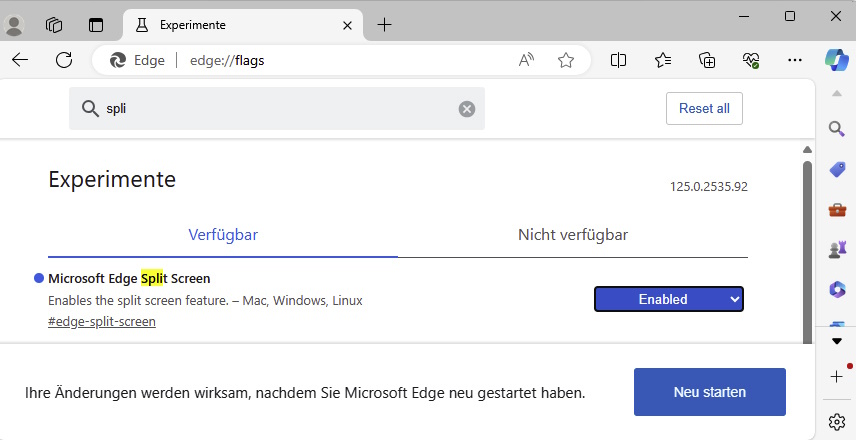Image resolution: width=856 pixels, height=440 pixels.
Task: Expand sidebar with the down arrow
Action: [x=837, y=342]
